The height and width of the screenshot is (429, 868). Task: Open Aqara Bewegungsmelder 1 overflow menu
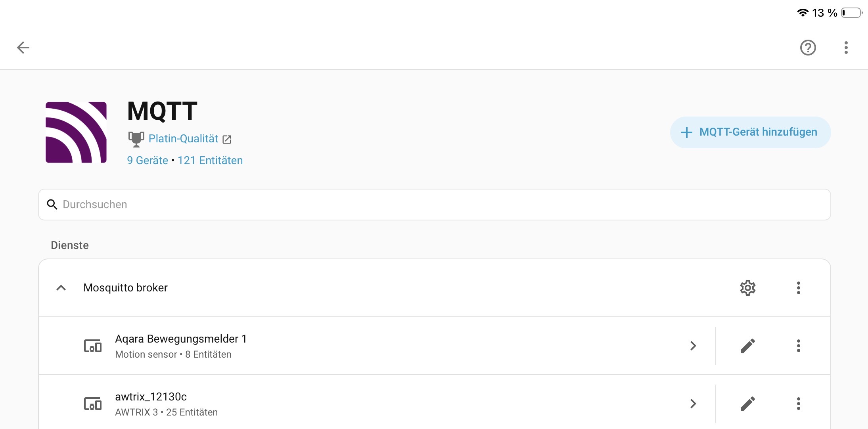pyautogui.click(x=799, y=346)
